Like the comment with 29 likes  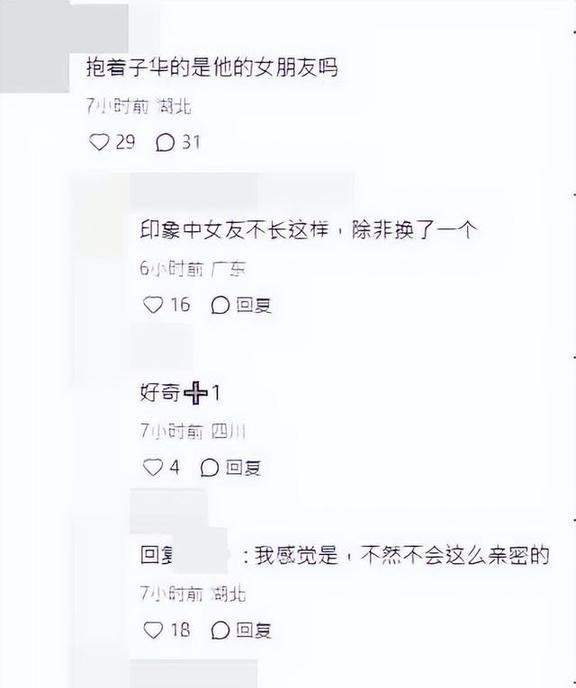pyautogui.click(x=99, y=142)
